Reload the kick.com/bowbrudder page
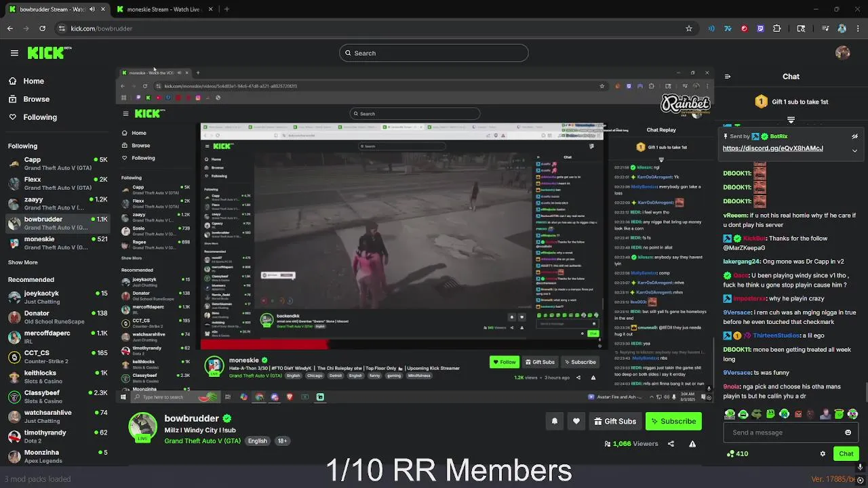This screenshot has height=488, width=868. (x=42, y=28)
